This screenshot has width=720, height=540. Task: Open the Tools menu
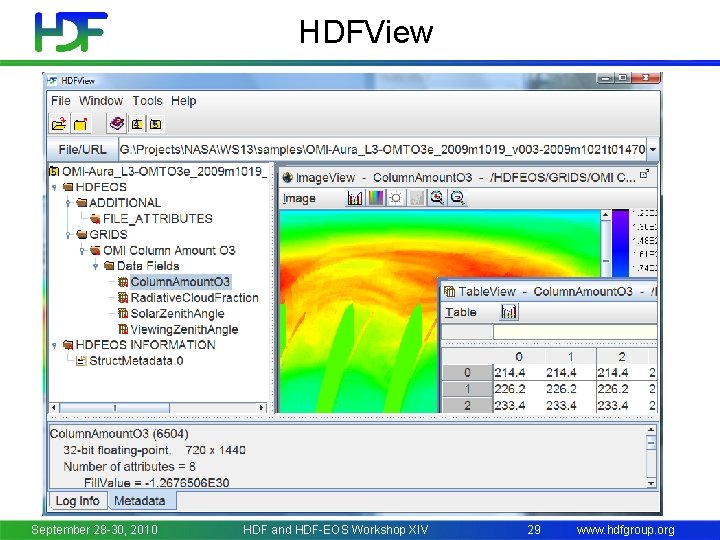coord(147,101)
